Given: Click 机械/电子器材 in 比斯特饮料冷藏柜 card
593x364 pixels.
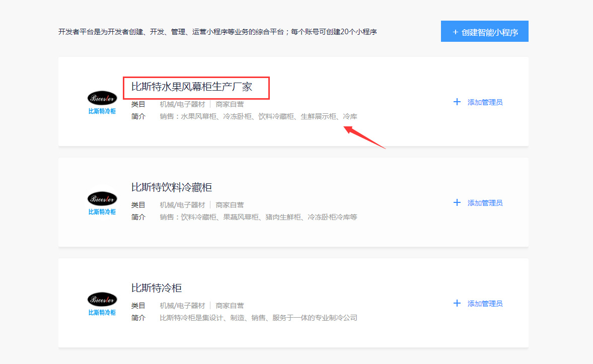Looking at the screenshot, I should 182,205.
